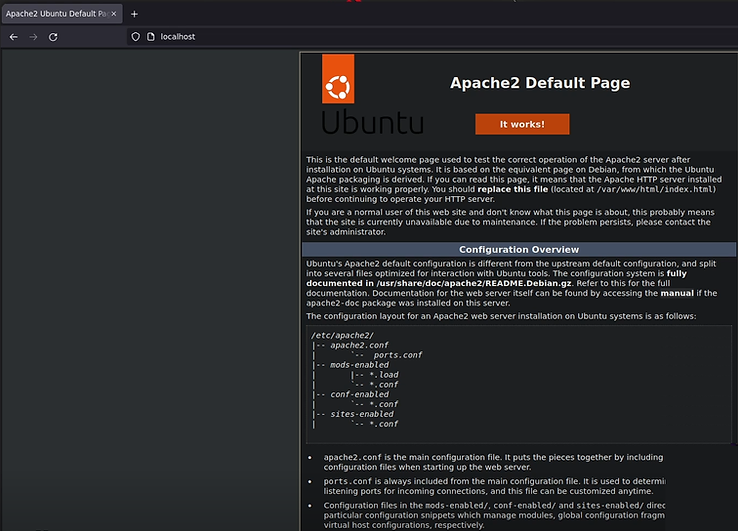Click the black Ubuntu wordmark
This screenshot has width=738, height=531.
click(x=372, y=122)
